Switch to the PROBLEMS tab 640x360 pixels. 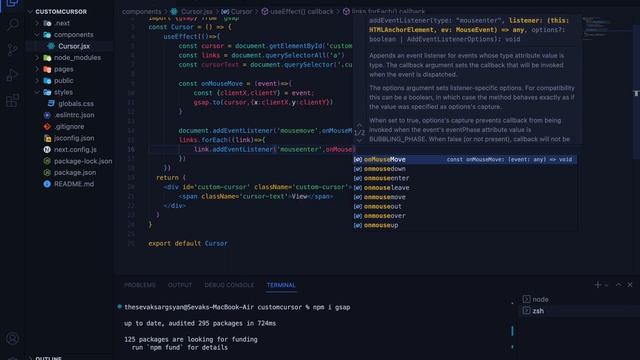(140, 285)
